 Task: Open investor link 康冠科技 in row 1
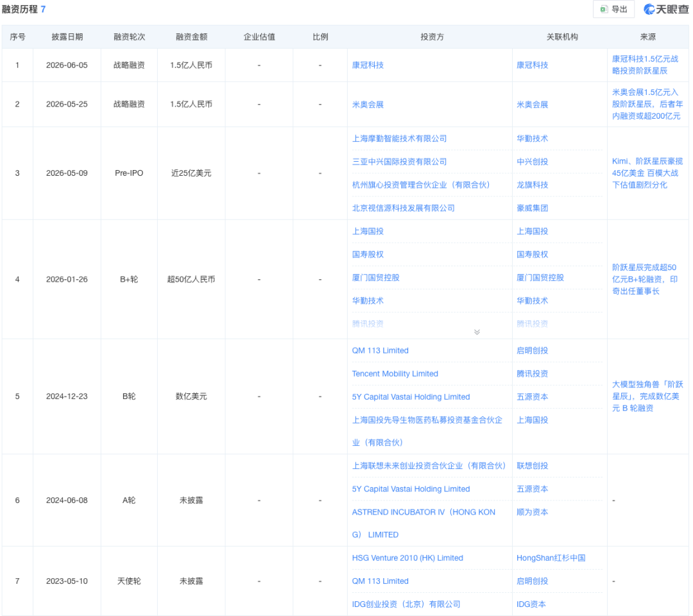(x=368, y=65)
